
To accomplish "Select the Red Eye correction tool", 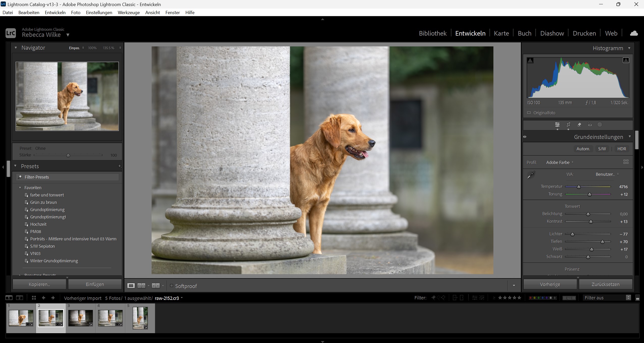I will click(x=590, y=125).
